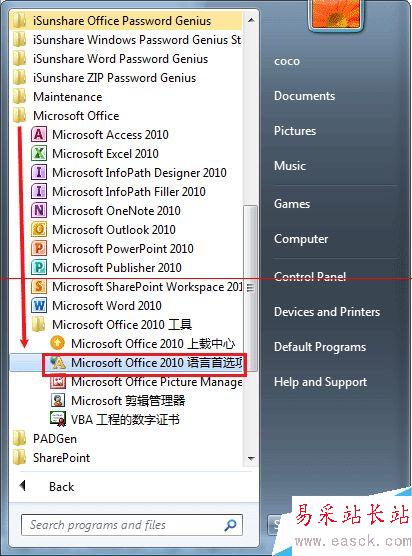
Task: Launch Microsoft Outlook 2010 icon
Action: click(x=39, y=230)
